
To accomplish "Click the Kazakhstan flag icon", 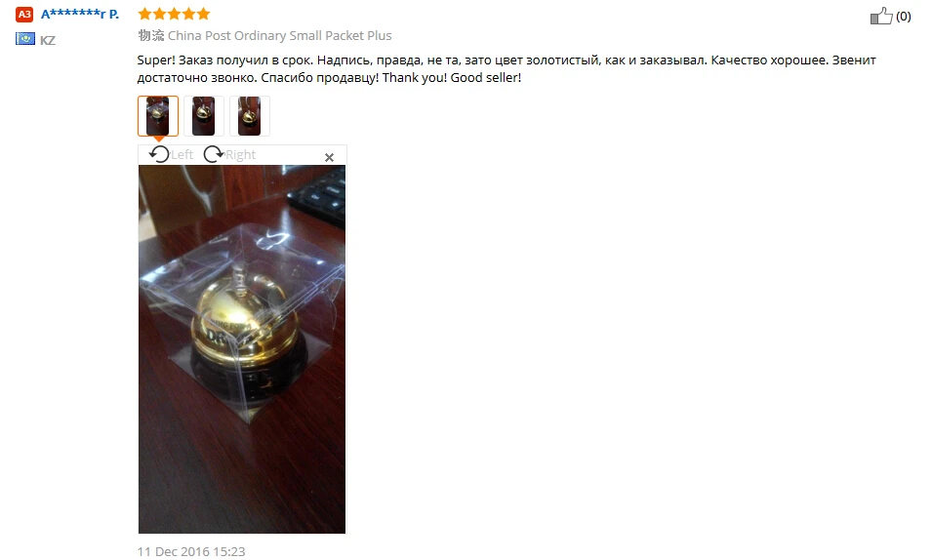I will point(25,39).
